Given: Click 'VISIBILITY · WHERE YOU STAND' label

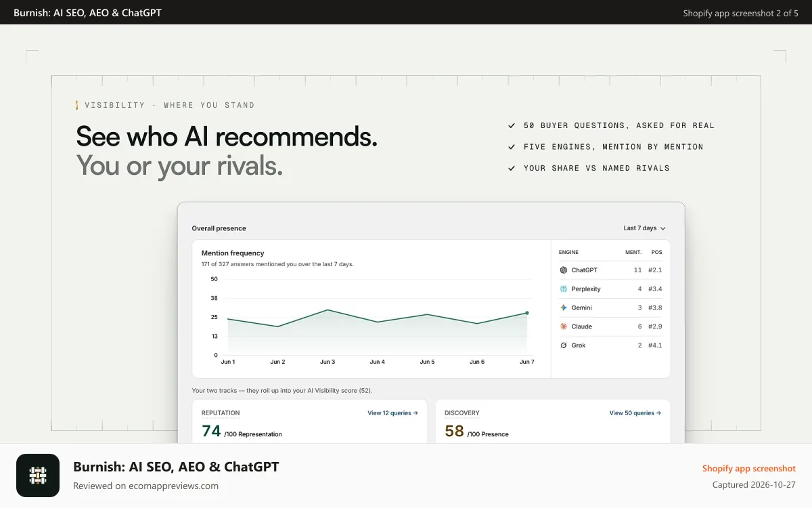Looking at the screenshot, I should click(169, 105).
